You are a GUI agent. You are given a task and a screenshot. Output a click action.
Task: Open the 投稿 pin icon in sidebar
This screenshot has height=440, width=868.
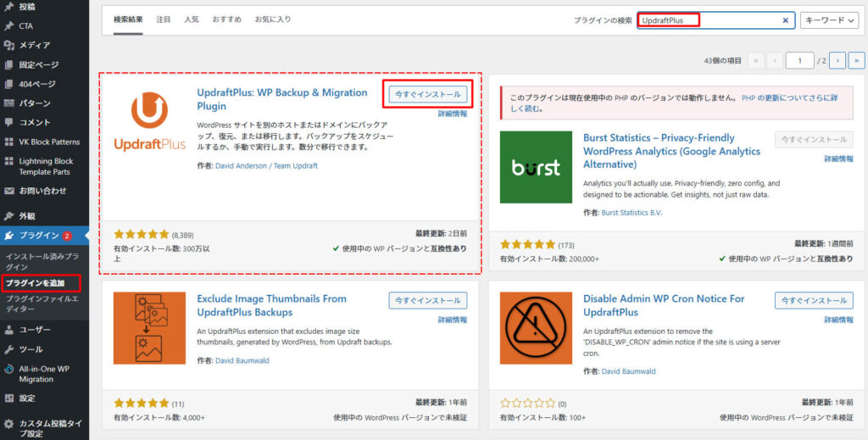pyautogui.click(x=8, y=7)
